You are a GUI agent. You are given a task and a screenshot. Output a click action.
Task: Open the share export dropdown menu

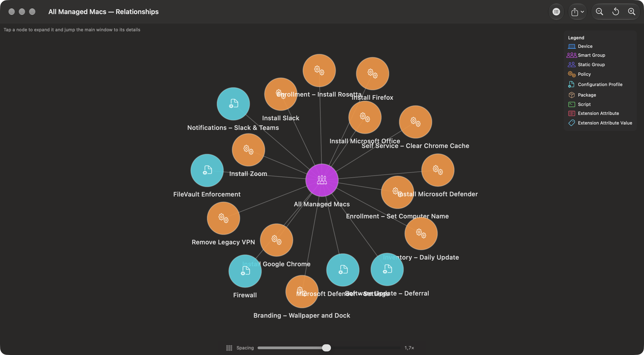coord(578,12)
